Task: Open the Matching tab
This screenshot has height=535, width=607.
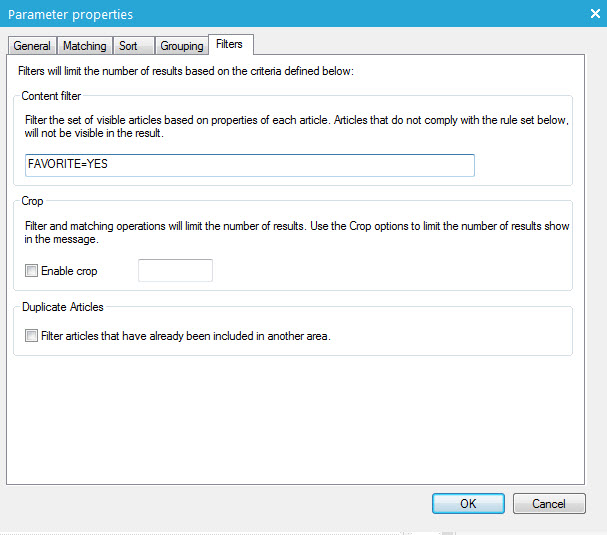Action: (84, 46)
